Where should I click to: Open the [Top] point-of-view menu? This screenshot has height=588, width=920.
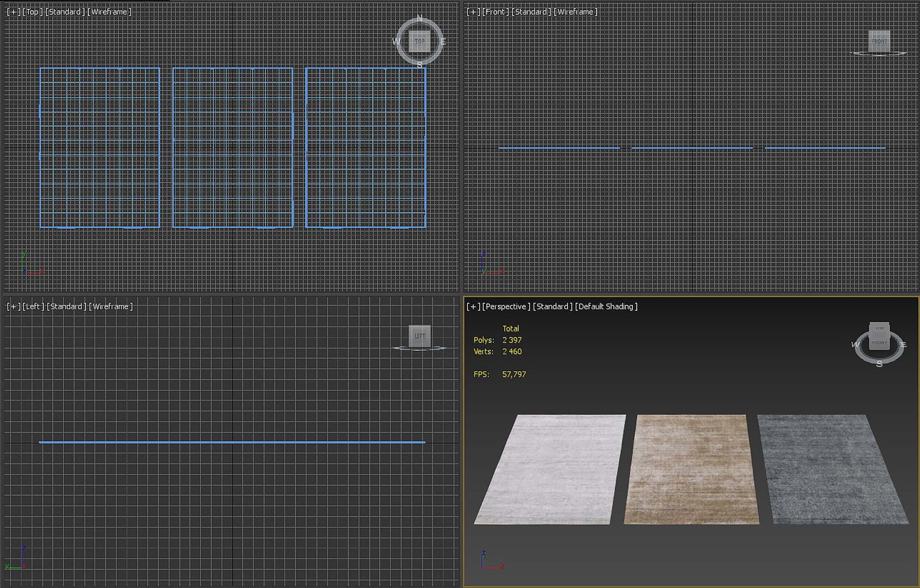(x=33, y=11)
